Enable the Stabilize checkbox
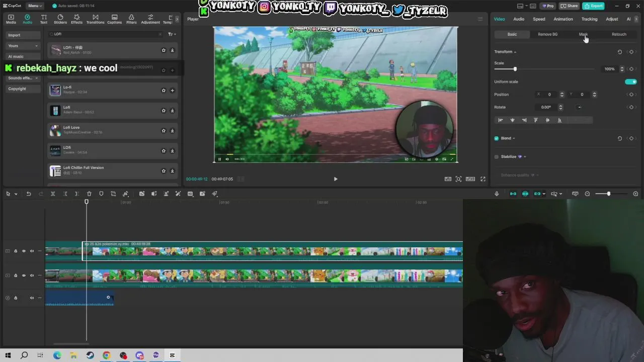 pyautogui.click(x=497, y=157)
